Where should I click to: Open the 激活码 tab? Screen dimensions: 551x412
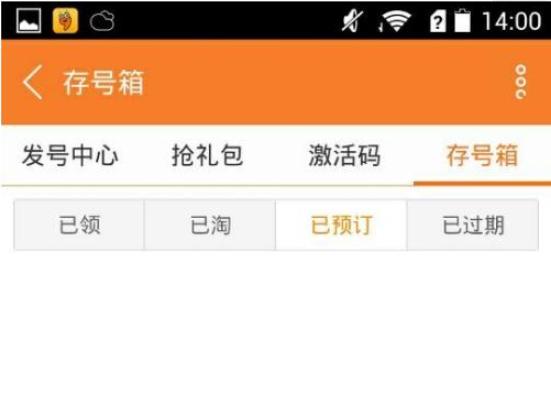[x=344, y=155]
